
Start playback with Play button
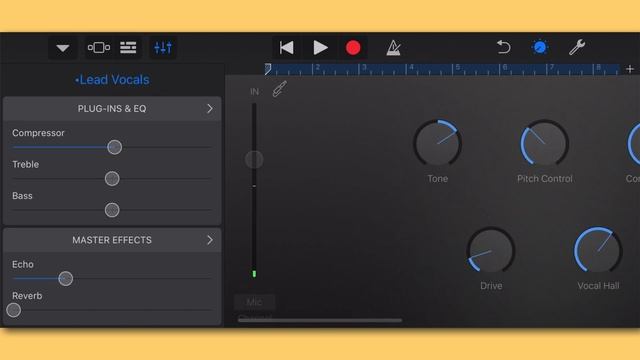coord(320,48)
